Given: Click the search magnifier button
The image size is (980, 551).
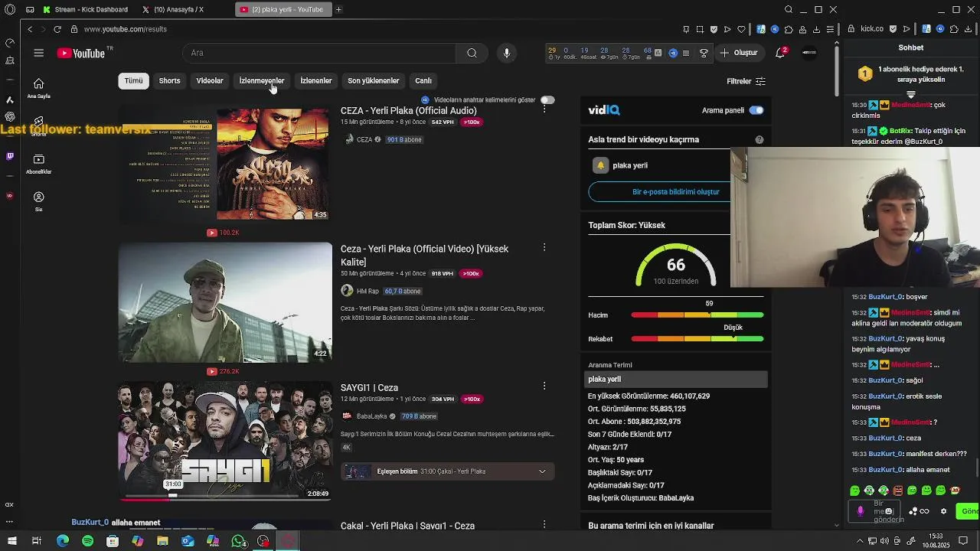Looking at the screenshot, I should (x=472, y=53).
